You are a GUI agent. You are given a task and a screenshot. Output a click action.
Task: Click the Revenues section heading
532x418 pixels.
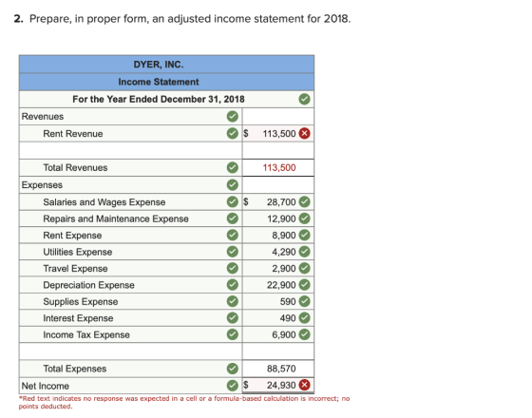(x=43, y=116)
